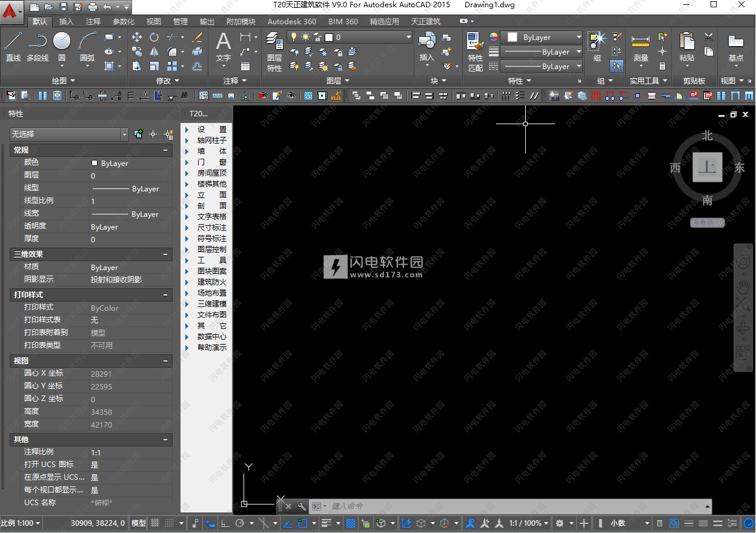Open the 小数 units dropdown
Image resolution: width=756 pixels, height=533 pixels.
coord(629,523)
